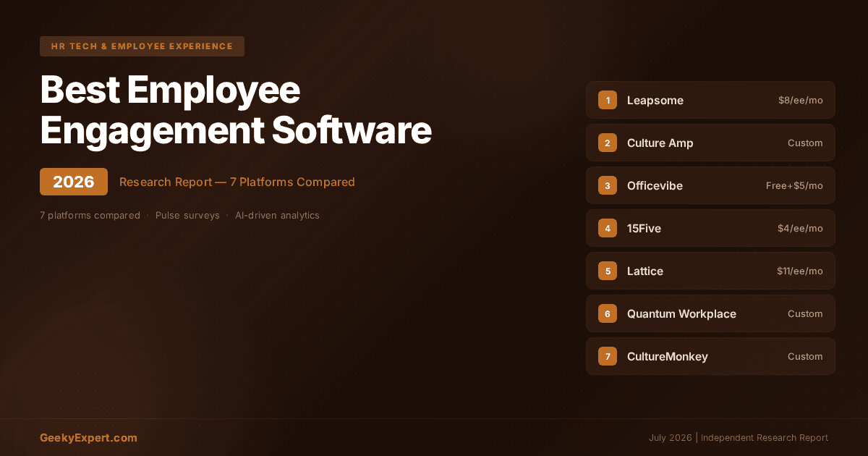Click the 2026 year badge
The width and height of the screenshot is (868, 456).
(x=74, y=182)
